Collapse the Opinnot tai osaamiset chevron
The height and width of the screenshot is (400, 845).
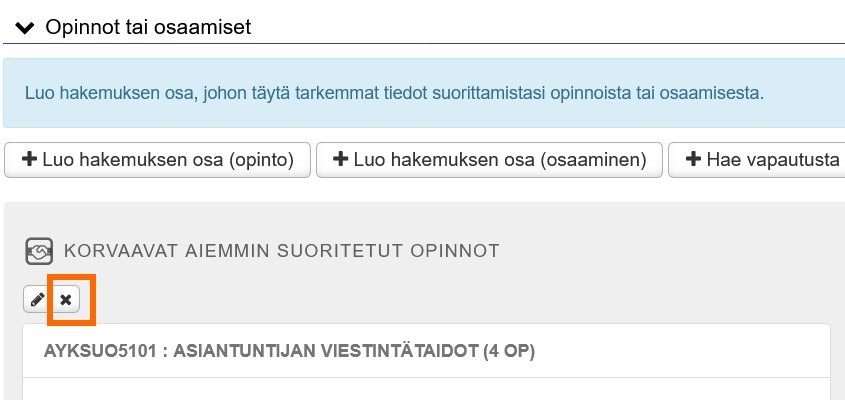click(x=25, y=27)
